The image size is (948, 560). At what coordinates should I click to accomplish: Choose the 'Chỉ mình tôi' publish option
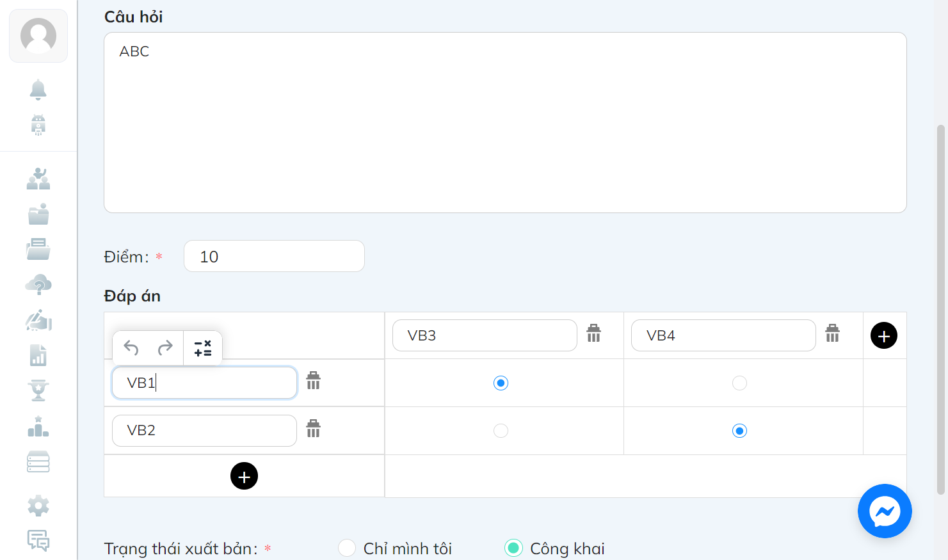pyautogui.click(x=347, y=548)
